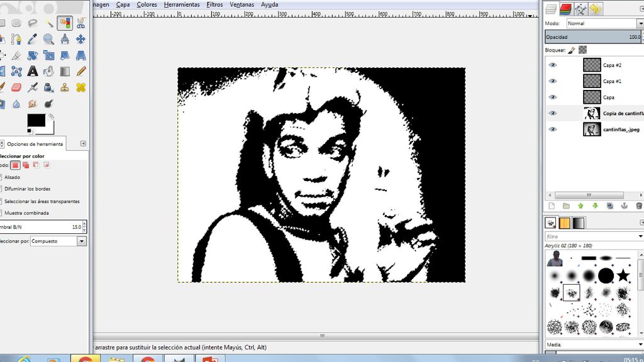Select the Color Picker eyedropper tool
644x362 pixels.
pyautogui.click(x=33, y=39)
